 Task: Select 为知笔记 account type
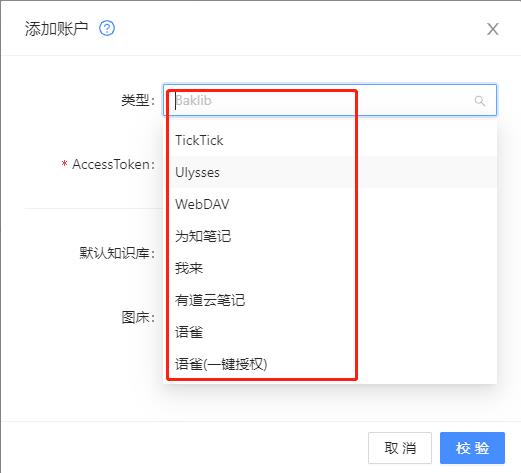330,236
